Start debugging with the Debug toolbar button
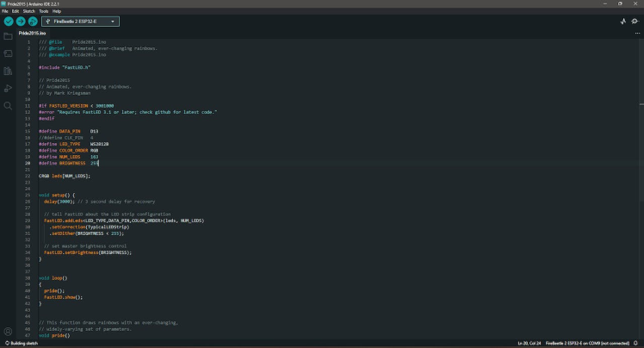 point(33,21)
